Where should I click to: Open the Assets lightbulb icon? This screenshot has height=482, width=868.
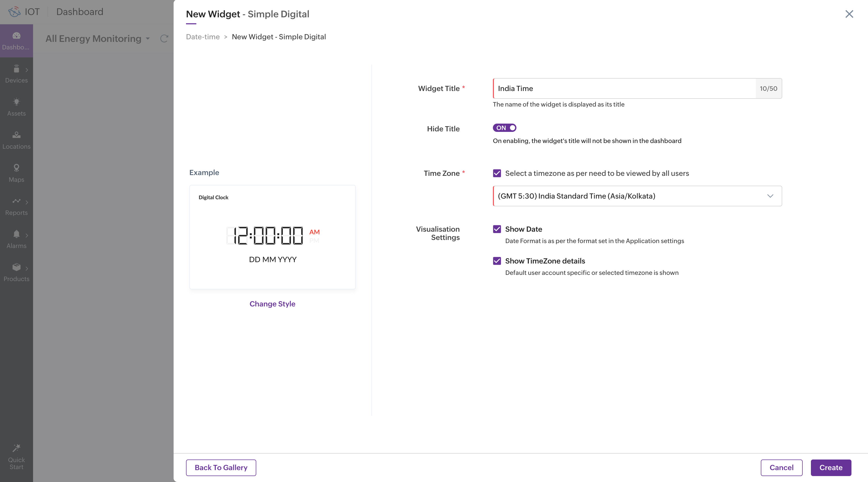pyautogui.click(x=16, y=102)
